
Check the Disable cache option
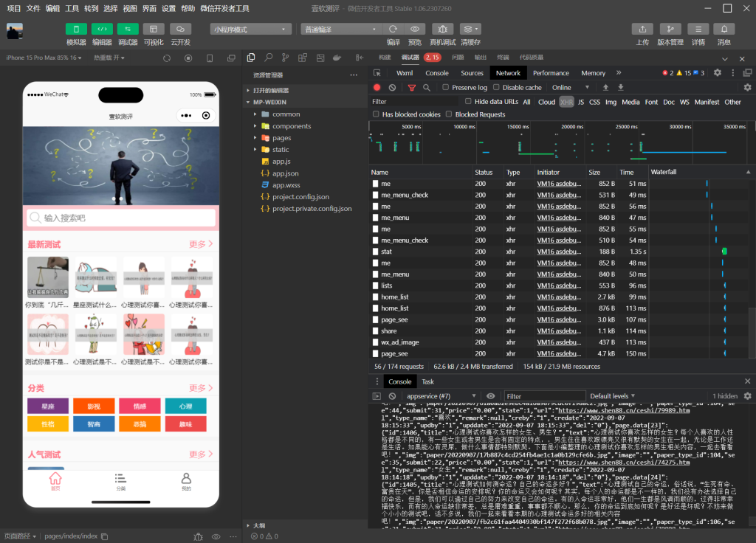click(496, 87)
